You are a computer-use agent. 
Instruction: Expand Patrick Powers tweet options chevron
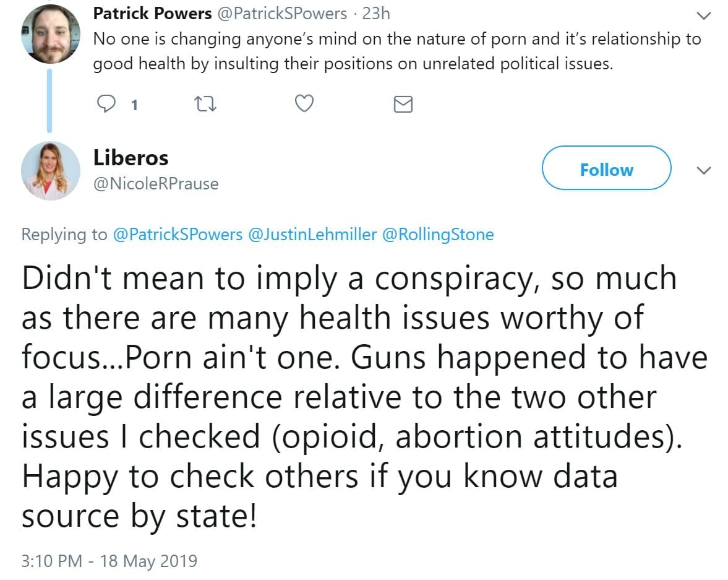[704, 15]
